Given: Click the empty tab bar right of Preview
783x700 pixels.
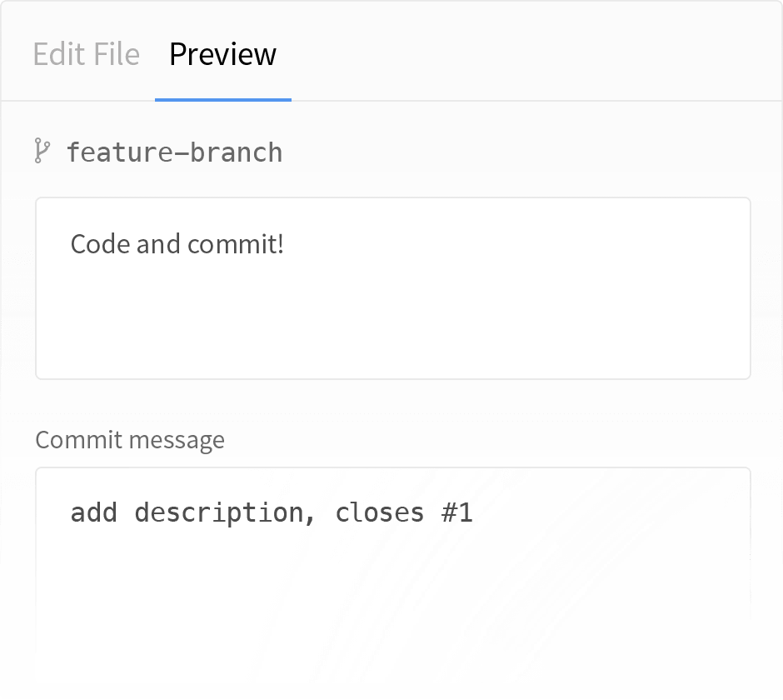Looking at the screenshot, I should point(534,52).
